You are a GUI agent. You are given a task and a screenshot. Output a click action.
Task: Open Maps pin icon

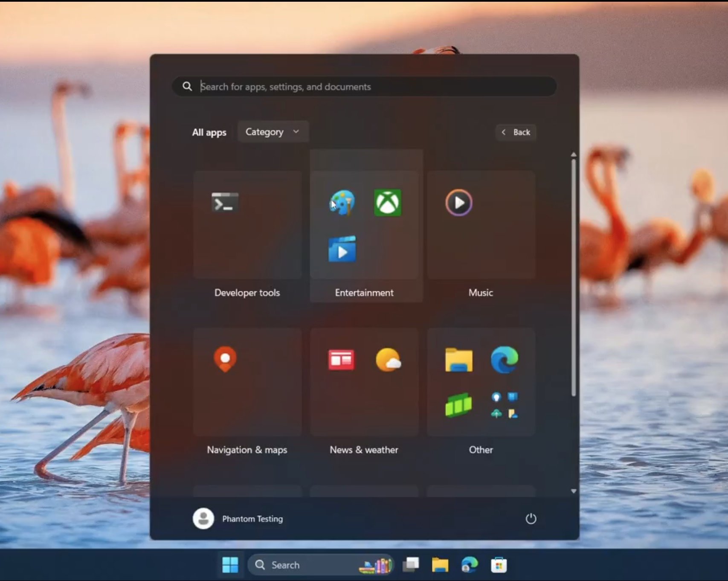[225, 359]
